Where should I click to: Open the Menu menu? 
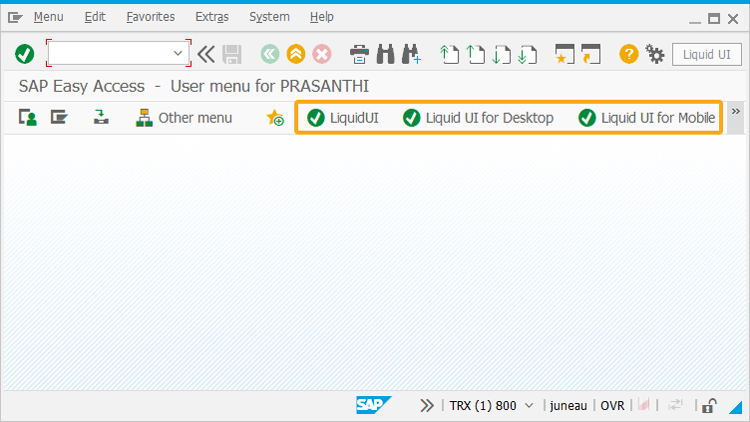(48, 17)
